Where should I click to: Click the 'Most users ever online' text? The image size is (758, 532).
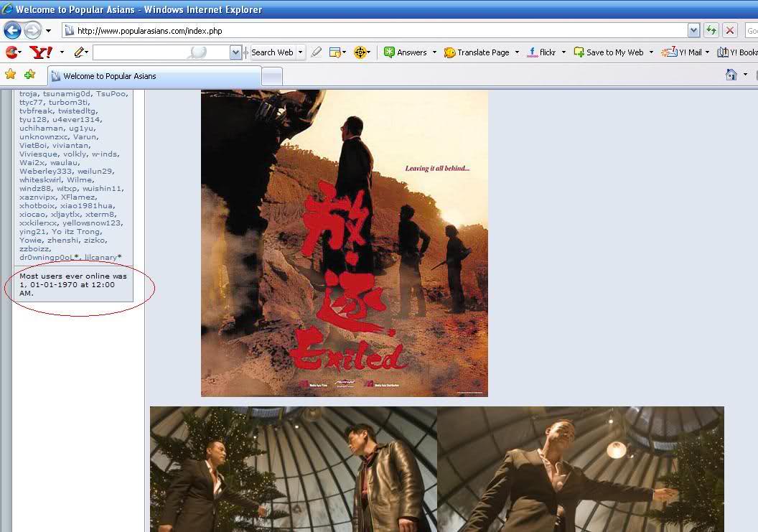(73, 284)
